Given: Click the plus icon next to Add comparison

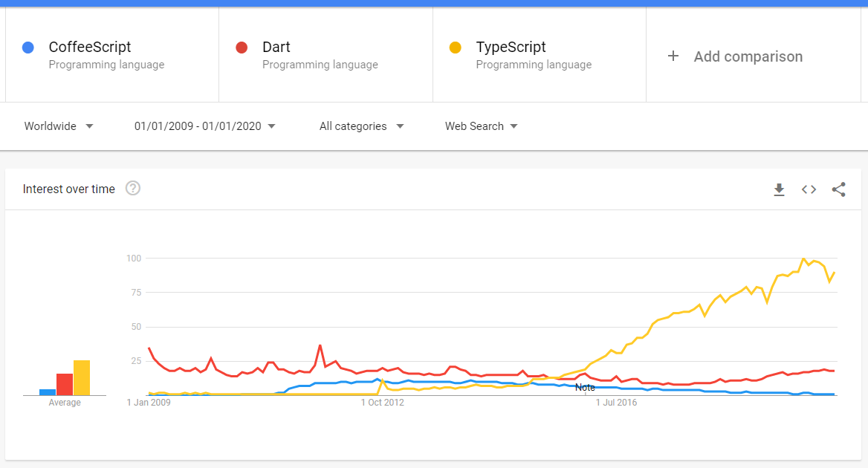Looking at the screenshot, I should (x=673, y=56).
